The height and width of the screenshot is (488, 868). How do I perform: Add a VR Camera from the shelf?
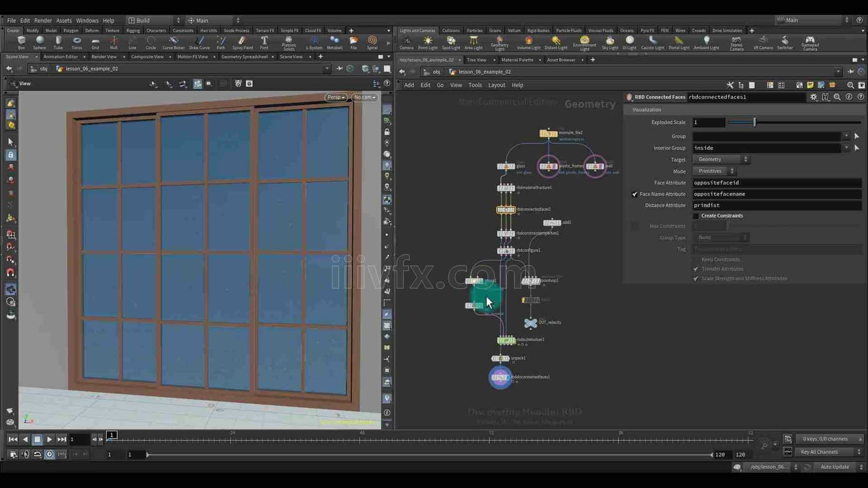coord(763,43)
